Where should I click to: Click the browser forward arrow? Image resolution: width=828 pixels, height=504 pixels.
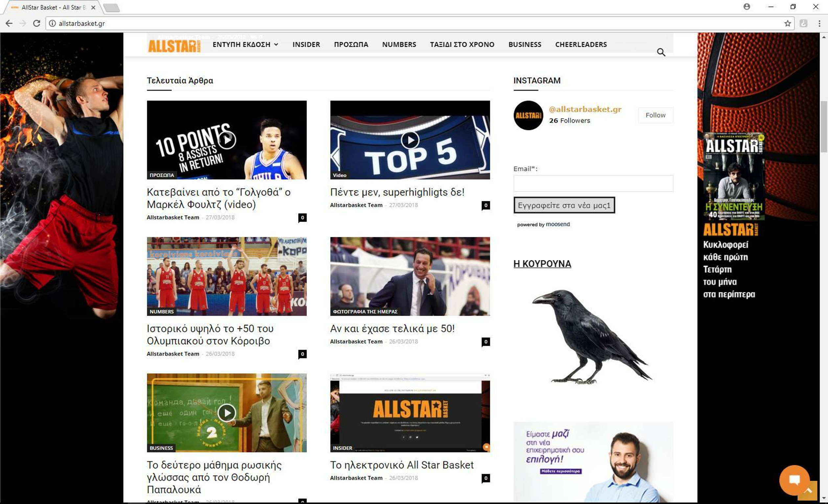pyautogui.click(x=23, y=23)
